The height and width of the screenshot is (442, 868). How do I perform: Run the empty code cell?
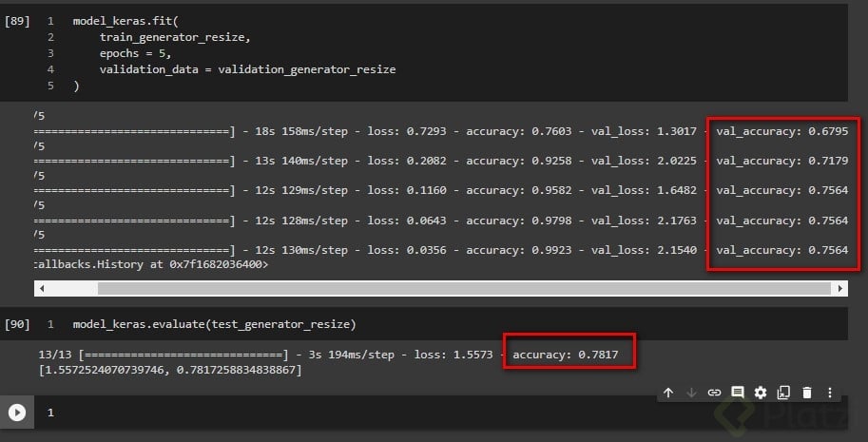point(17,413)
